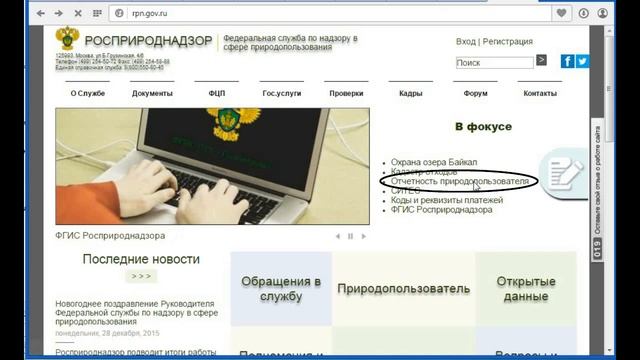Go forward with the browser forward arrow
Screen dimensions: 640x360
click(59, 13)
